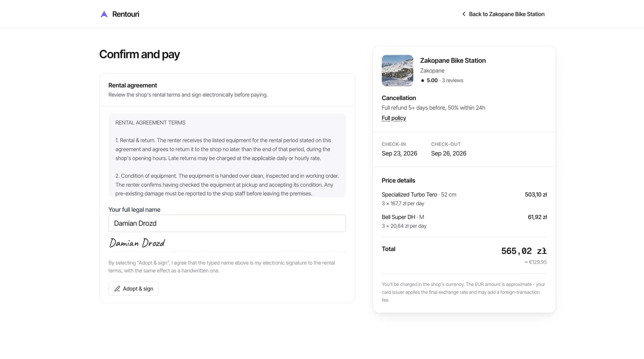Click the 5.00 rating value

[432, 80]
